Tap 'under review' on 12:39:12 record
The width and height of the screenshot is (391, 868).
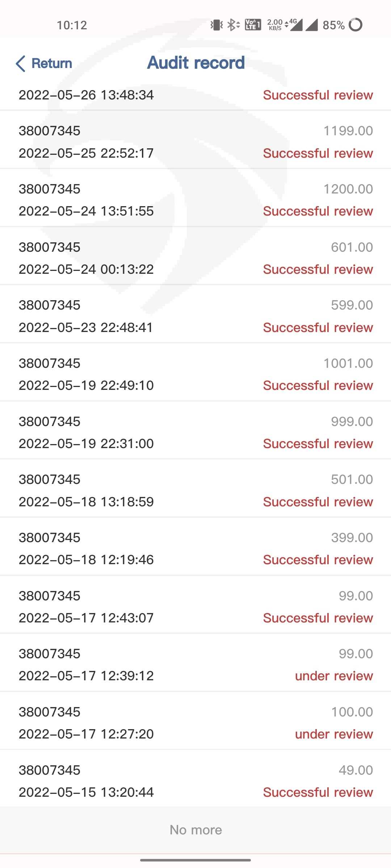[x=334, y=676]
